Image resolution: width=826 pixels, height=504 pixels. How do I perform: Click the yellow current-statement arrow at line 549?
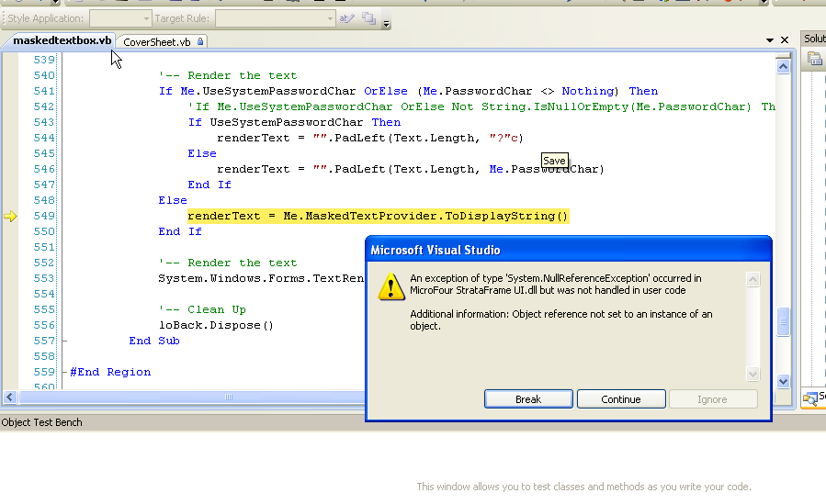point(10,217)
